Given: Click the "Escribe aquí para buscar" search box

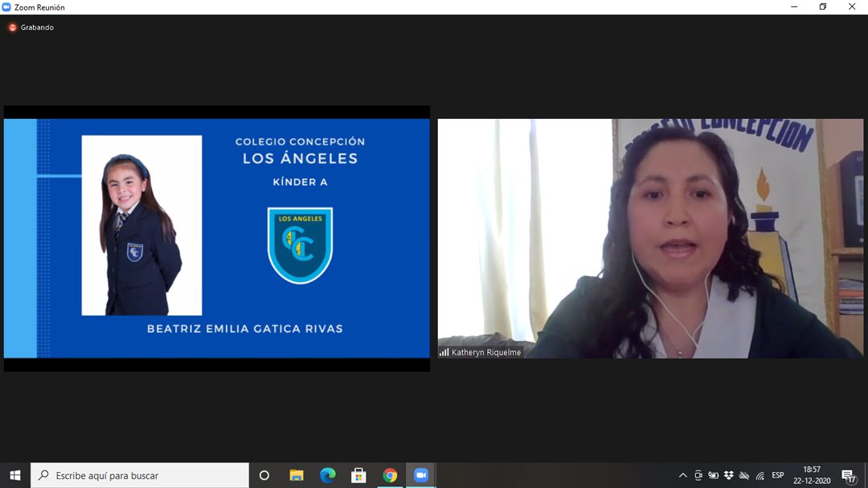Looking at the screenshot, I should pos(141,475).
